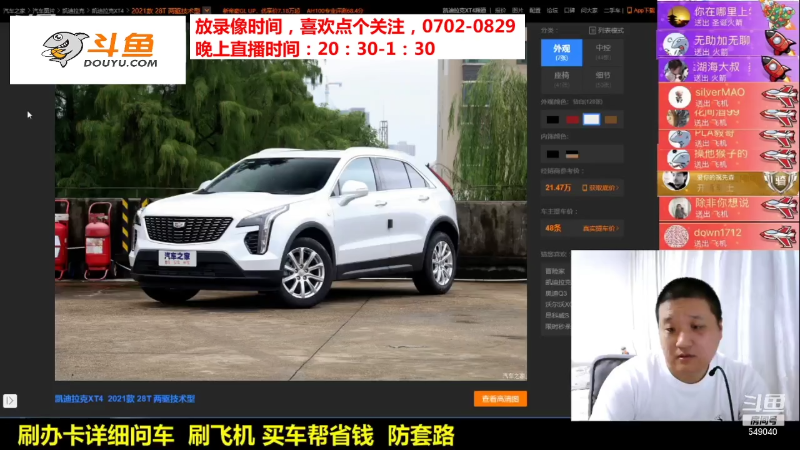
Task: Click the 问大家 top navigation item
Action: tap(589, 10)
